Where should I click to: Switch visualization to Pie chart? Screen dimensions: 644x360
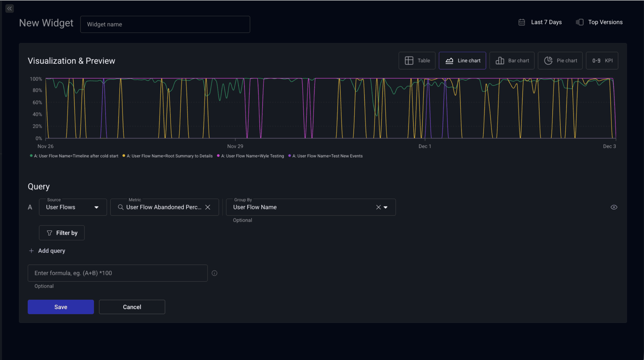[560, 61]
